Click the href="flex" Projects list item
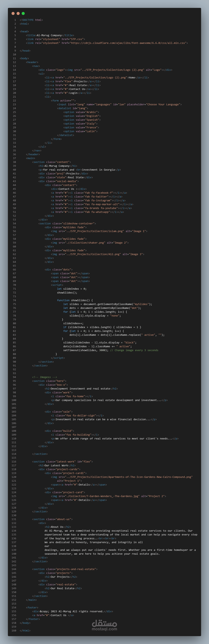209x644 pixels. point(73,81)
